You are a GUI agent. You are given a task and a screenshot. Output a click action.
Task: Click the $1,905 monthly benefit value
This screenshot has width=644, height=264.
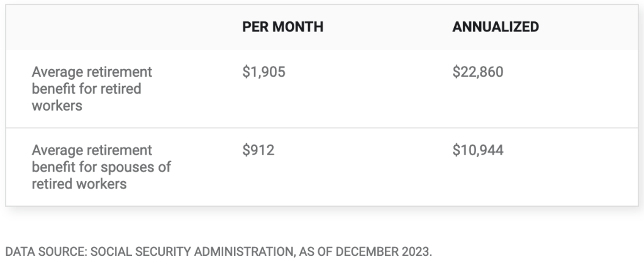[264, 72]
